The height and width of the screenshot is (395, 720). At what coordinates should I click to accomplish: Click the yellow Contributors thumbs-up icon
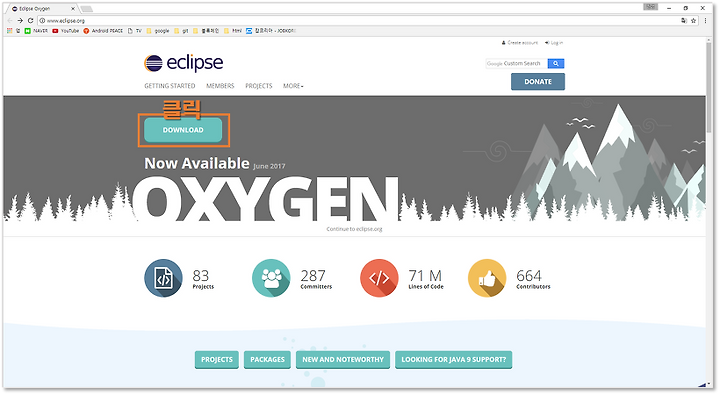pyautogui.click(x=487, y=278)
